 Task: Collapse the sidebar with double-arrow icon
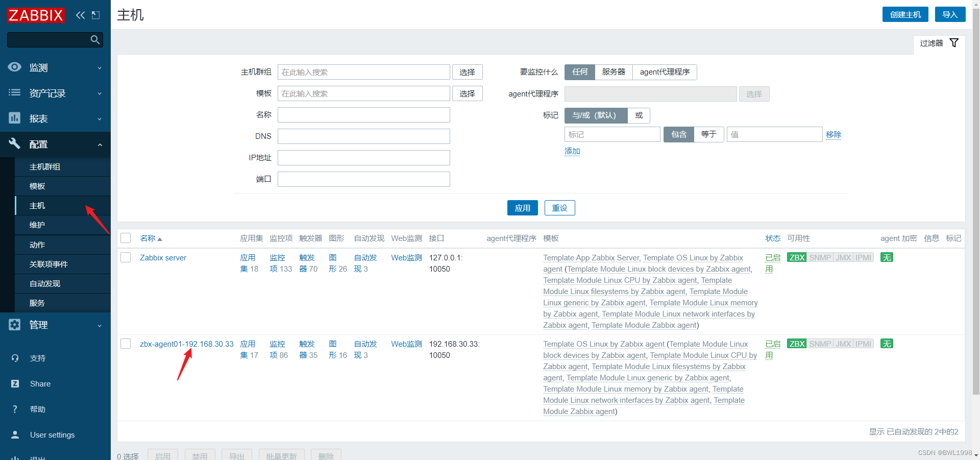(80, 15)
